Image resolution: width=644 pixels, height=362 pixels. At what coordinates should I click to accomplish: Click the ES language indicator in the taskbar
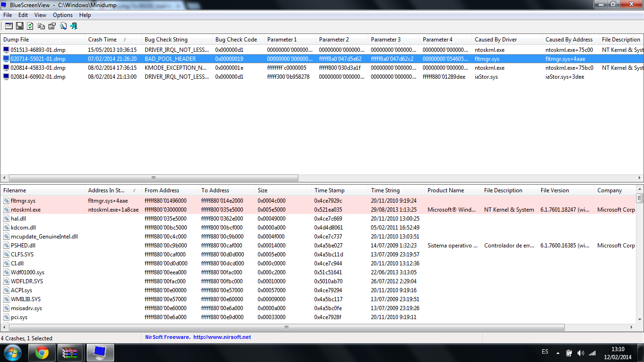point(545,352)
